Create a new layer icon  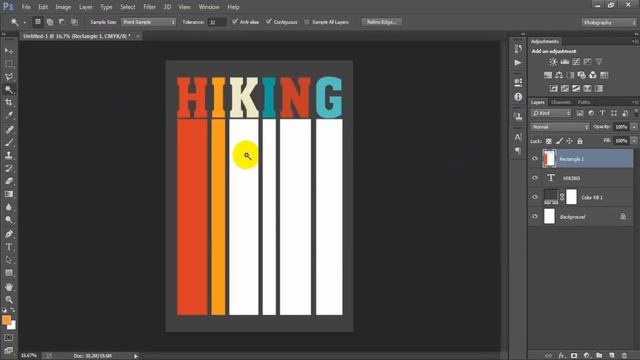click(x=611, y=356)
